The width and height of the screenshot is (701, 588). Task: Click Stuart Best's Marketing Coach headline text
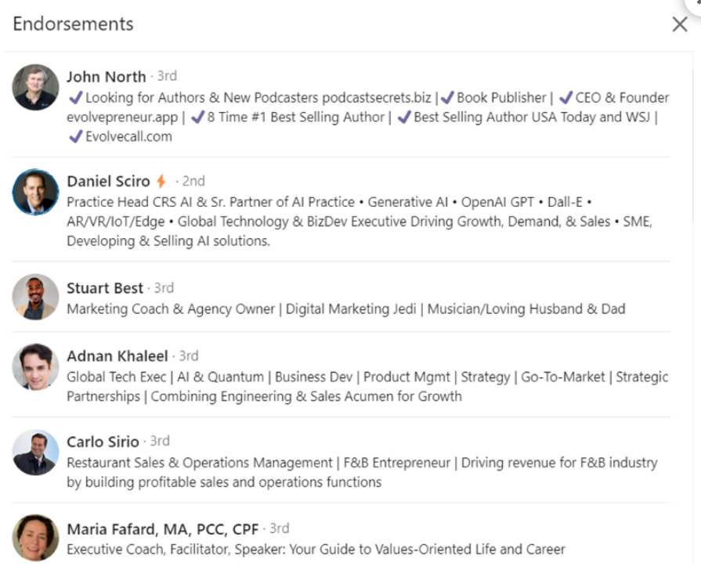point(346,308)
